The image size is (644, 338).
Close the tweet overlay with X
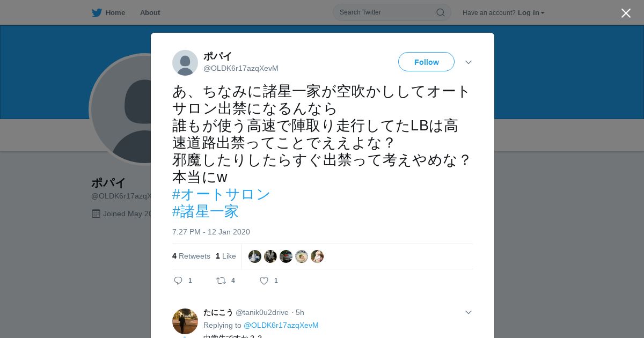(626, 13)
